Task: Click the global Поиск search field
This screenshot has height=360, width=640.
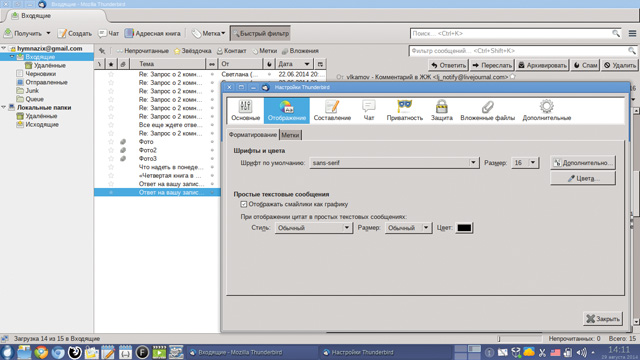Action: (516, 33)
